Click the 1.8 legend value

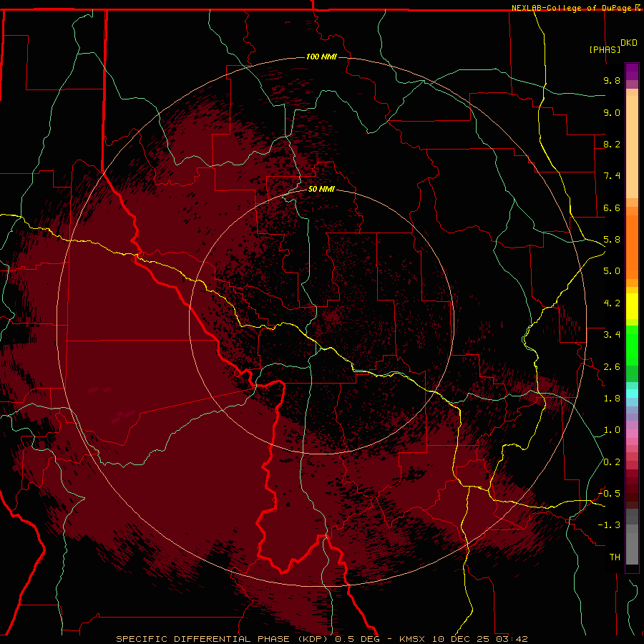click(612, 399)
